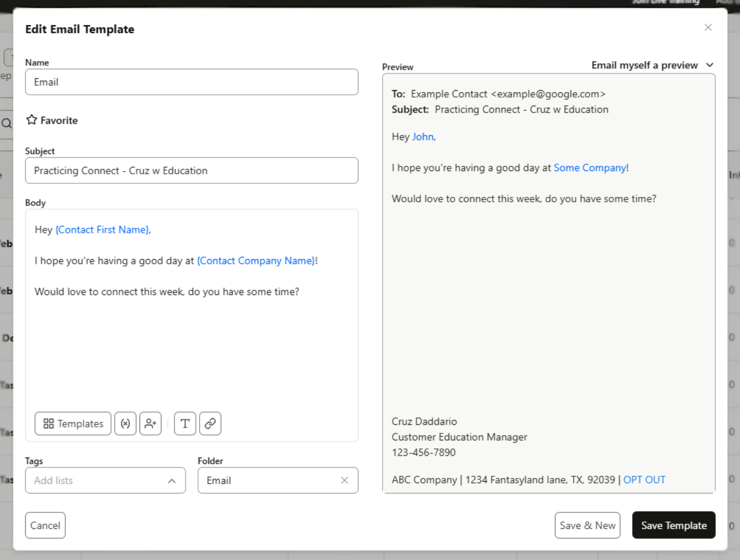Click inside the template Name field

(x=192, y=82)
